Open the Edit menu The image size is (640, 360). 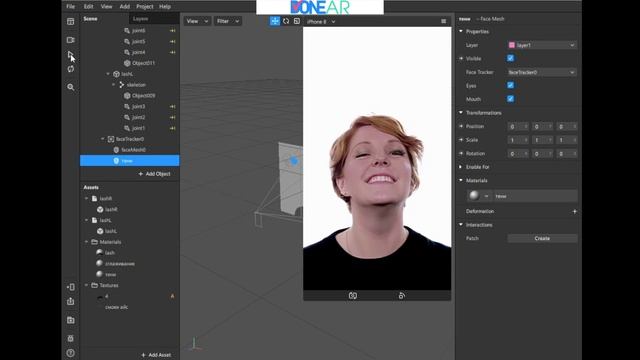[89, 7]
